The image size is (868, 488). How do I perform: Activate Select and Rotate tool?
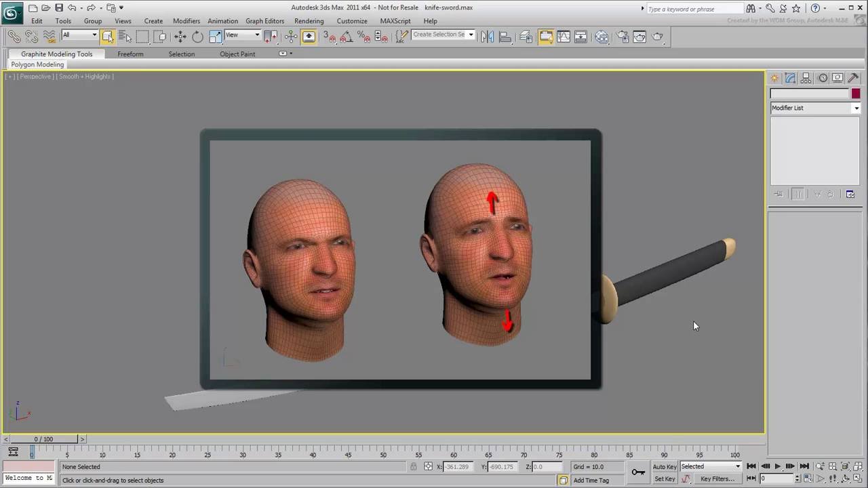point(197,37)
